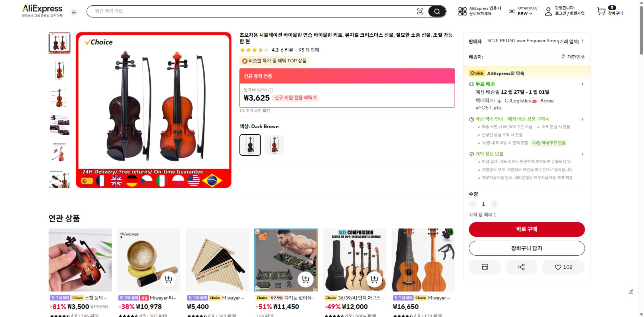Click the QR code app download icon
Image resolution: width=644 pixels, height=317 pixels.
click(462, 11)
